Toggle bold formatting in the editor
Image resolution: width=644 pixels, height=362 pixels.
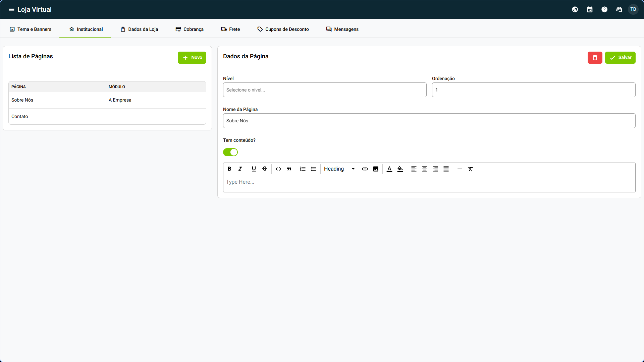tap(229, 169)
